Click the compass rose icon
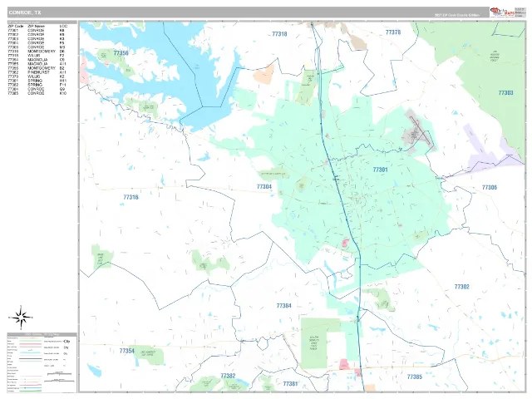This screenshot has width=532, height=399. (x=21, y=318)
